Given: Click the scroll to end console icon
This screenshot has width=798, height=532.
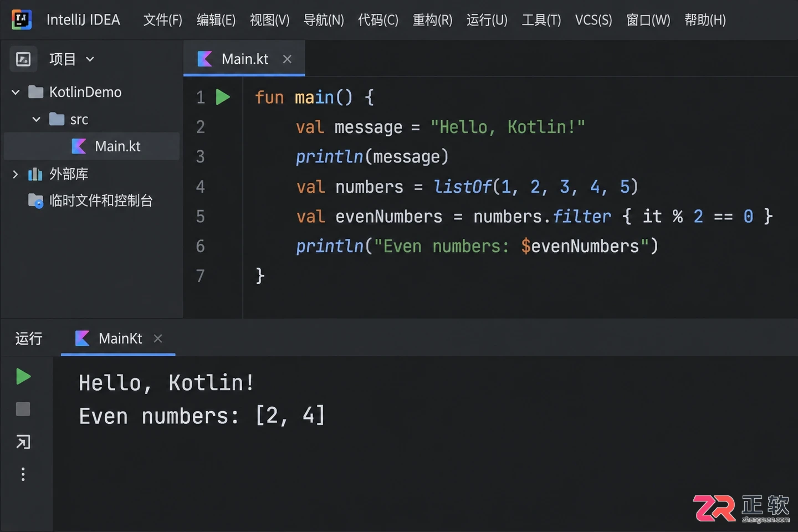Looking at the screenshot, I should (23, 442).
